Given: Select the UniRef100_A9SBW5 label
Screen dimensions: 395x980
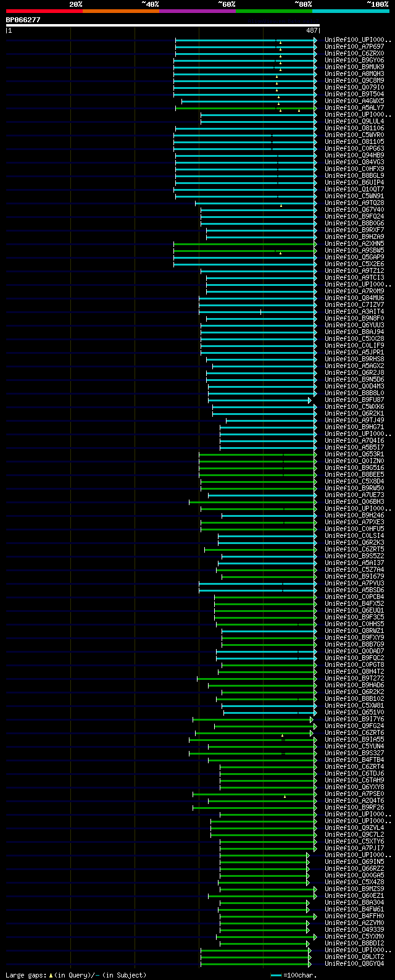Looking at the screenshot, I should [354, 250].
